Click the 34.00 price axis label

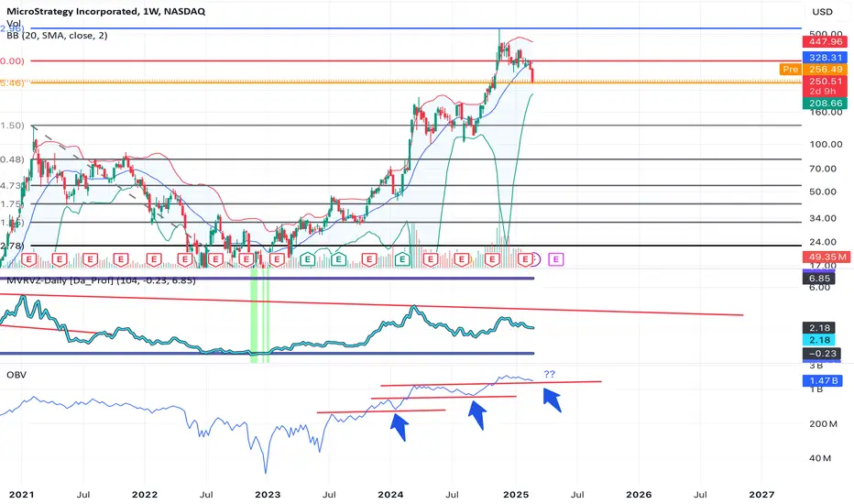tap(823, 218)
